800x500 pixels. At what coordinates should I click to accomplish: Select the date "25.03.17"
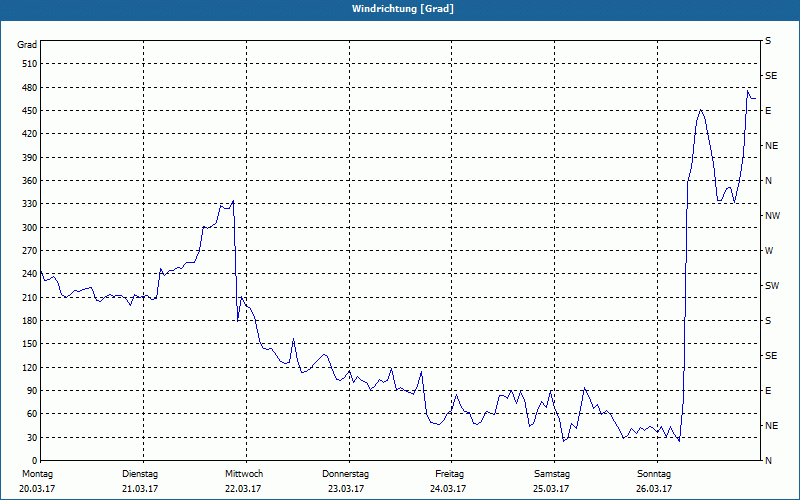[551, 489]
